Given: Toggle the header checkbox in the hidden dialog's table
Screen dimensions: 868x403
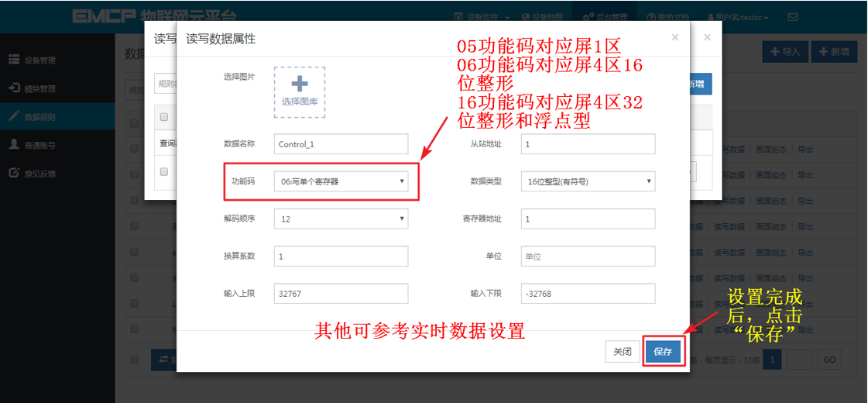Looking at the screenshot, I should 164,117.
